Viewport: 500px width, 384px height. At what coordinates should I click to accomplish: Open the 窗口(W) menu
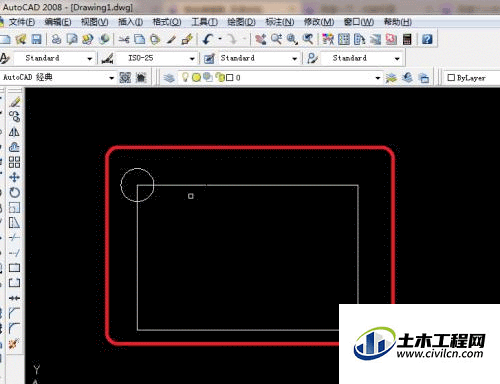(359, 22)
